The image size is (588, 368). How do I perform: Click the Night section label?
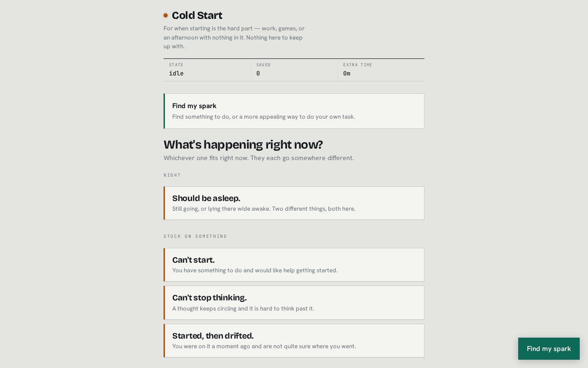(172, 175)
